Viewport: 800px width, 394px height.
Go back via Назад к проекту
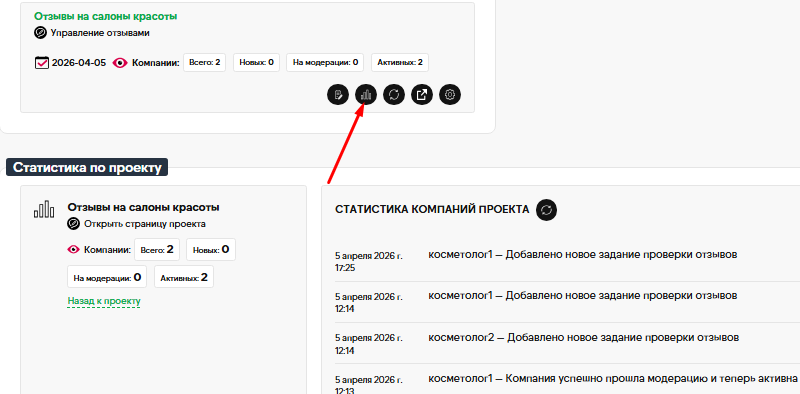coord(104,301)
